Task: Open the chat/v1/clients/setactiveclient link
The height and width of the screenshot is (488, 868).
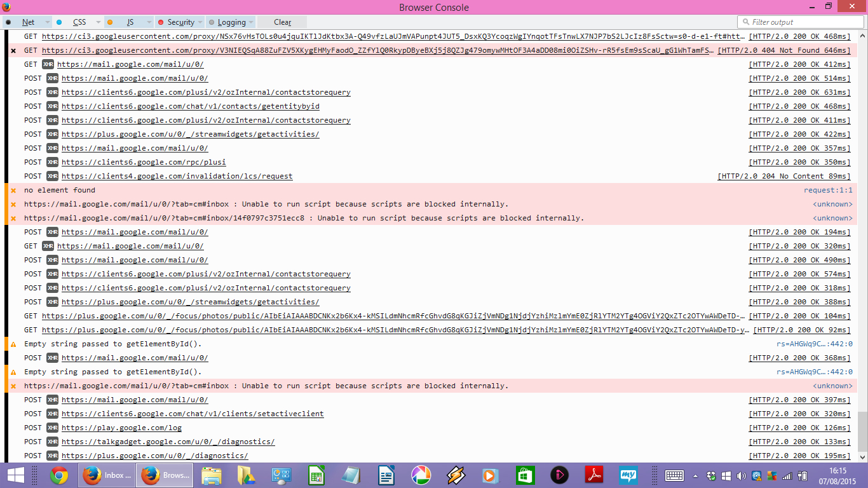Action: (x=193, y=414)
